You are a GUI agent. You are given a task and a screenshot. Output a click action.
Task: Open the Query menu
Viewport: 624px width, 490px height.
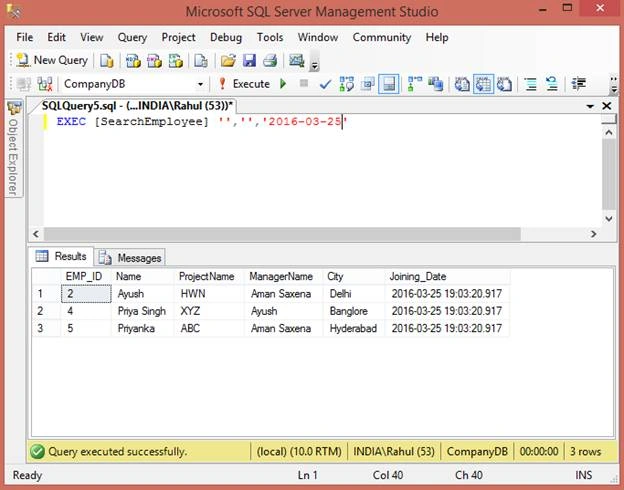pos(132,37)
